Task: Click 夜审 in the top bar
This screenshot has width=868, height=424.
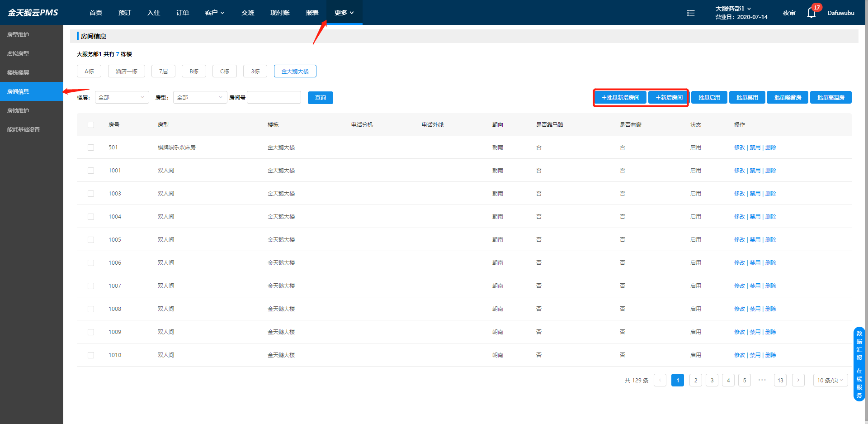Action: click(x=789, y=13)
